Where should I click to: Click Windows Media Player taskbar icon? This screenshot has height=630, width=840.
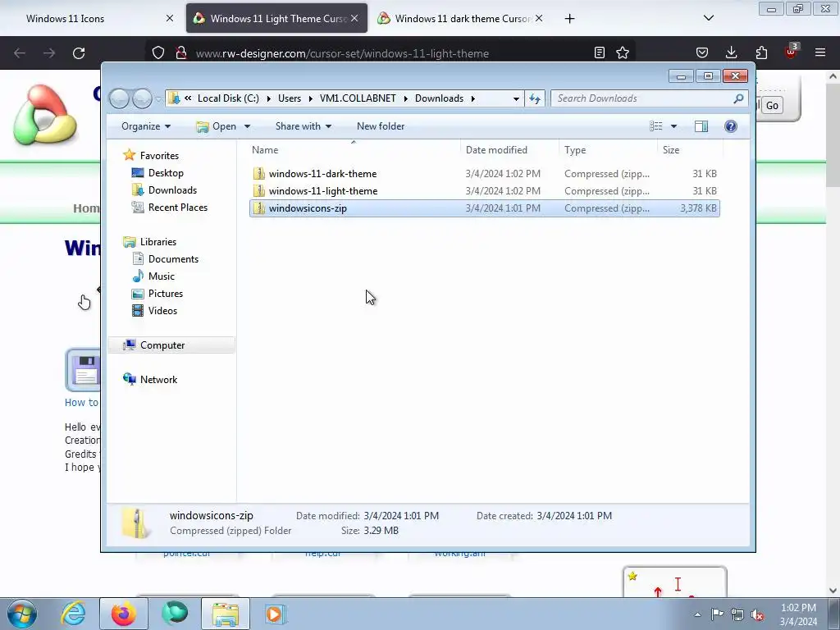pyautogui.click(x=276, y=614)
